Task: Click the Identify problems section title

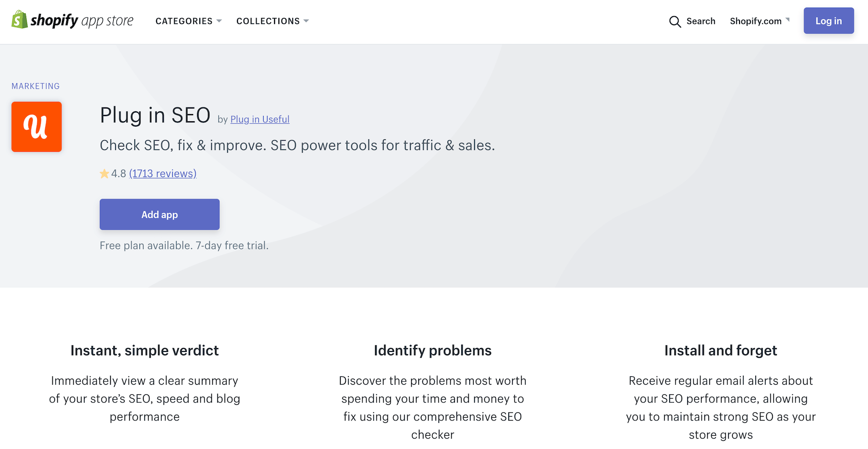Action: 432,350
